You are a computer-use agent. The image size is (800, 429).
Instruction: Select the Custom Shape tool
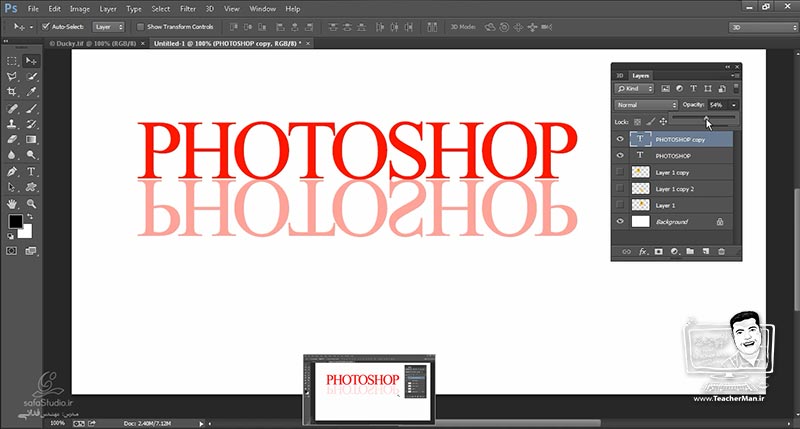point(31,187)
